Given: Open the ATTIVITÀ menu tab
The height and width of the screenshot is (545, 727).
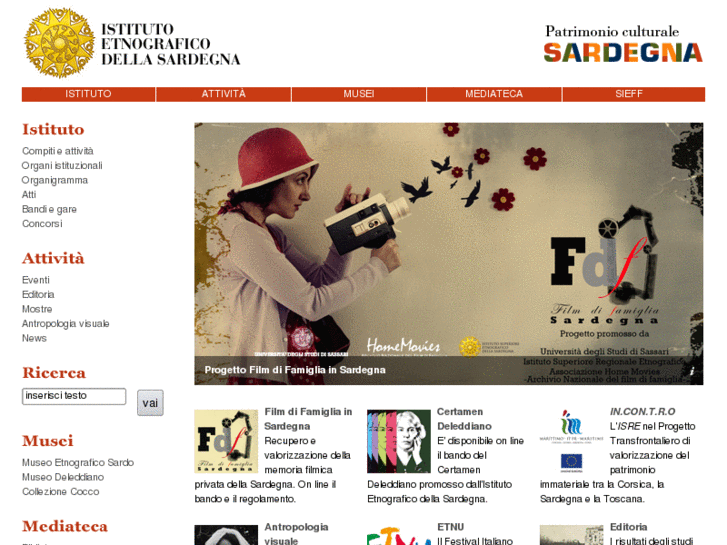Looking at the screenshot, I should coord(223,94).
